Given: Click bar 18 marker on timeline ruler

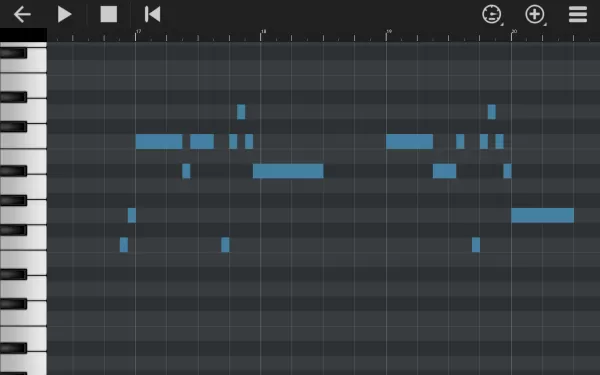Looking at the screenshot, I should [264, 31].
